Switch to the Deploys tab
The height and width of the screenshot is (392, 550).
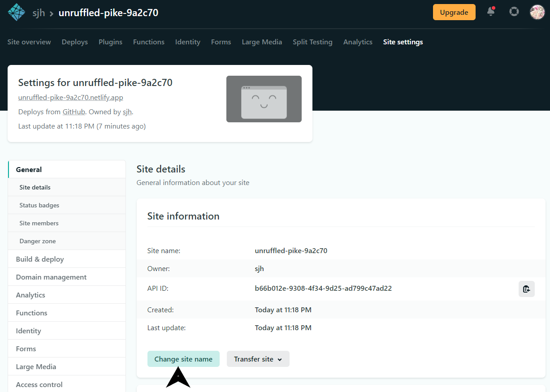(x=74, y=42)
